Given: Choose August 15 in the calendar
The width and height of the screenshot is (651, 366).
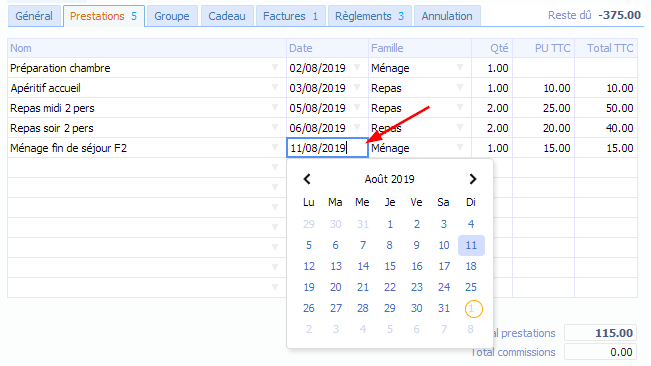Looking at the screenshot, I should click(390, 266).
